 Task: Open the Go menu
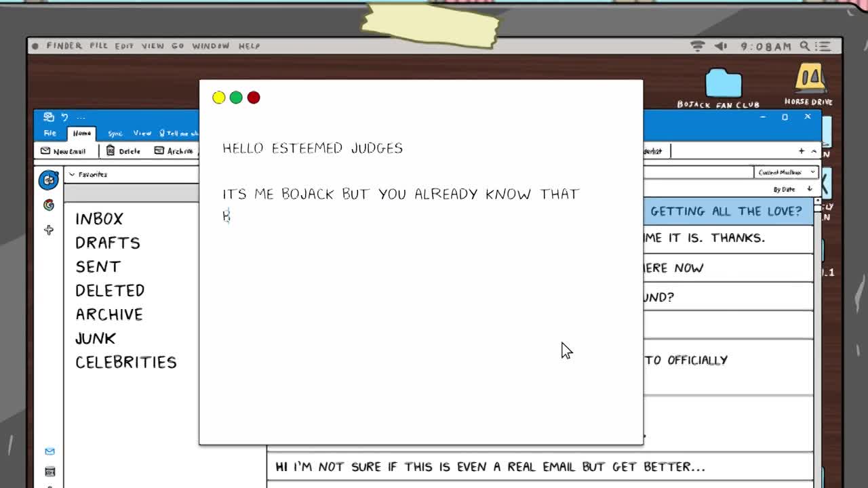coord(178,46)
